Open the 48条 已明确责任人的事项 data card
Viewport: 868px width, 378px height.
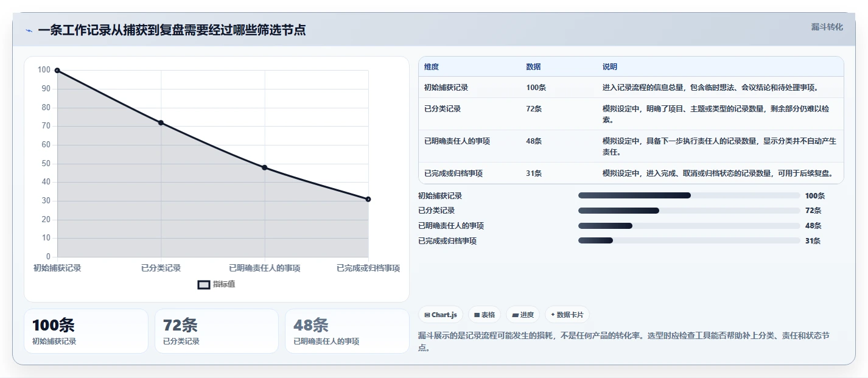tap(347, 331)
